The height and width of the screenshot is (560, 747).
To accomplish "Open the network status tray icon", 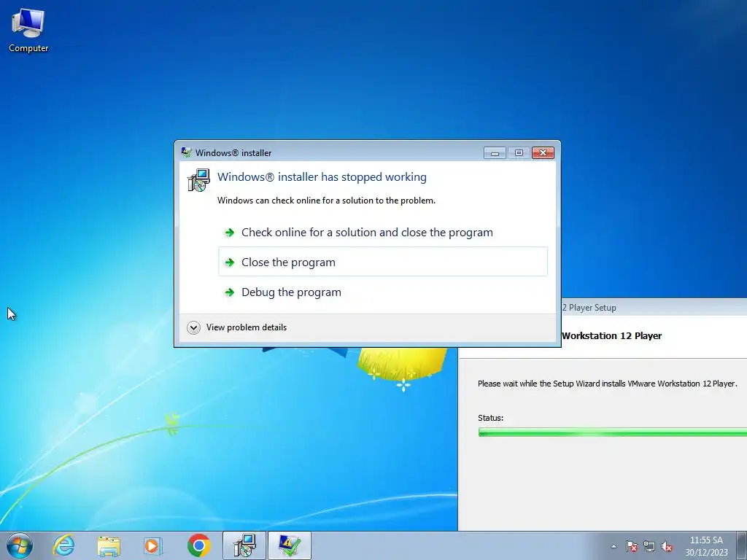I will pos(649,547).
